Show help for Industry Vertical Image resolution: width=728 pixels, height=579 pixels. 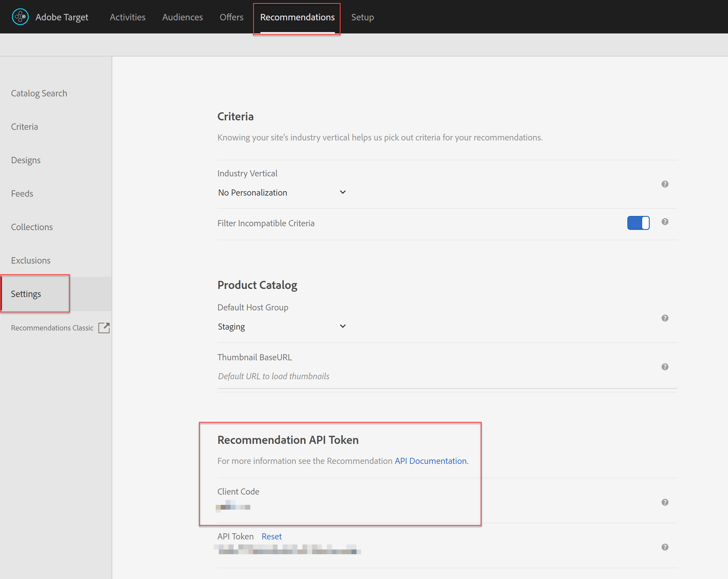(x=664, y=184)
